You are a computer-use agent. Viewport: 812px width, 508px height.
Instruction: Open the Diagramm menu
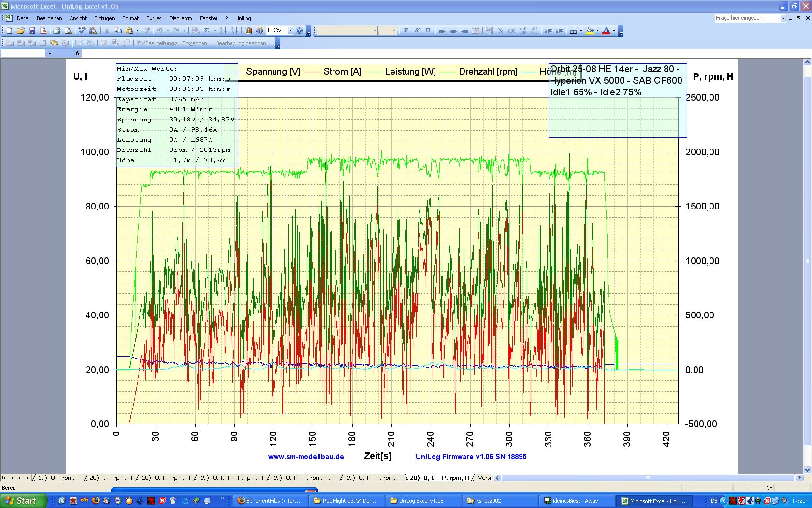tap(180, 18)
